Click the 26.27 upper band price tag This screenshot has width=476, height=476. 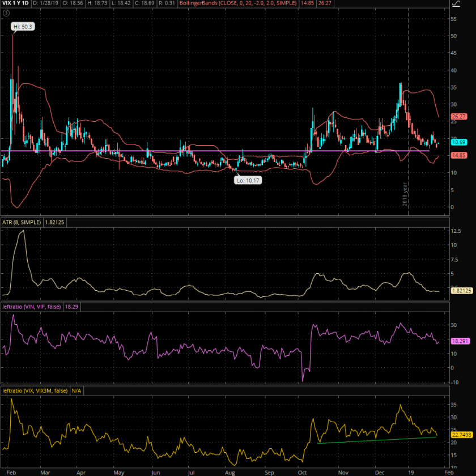pyautogui.click(x=457, y=116)
